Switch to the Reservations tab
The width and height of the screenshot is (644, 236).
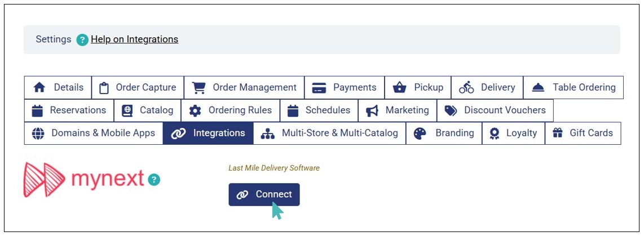pos(69,110)
